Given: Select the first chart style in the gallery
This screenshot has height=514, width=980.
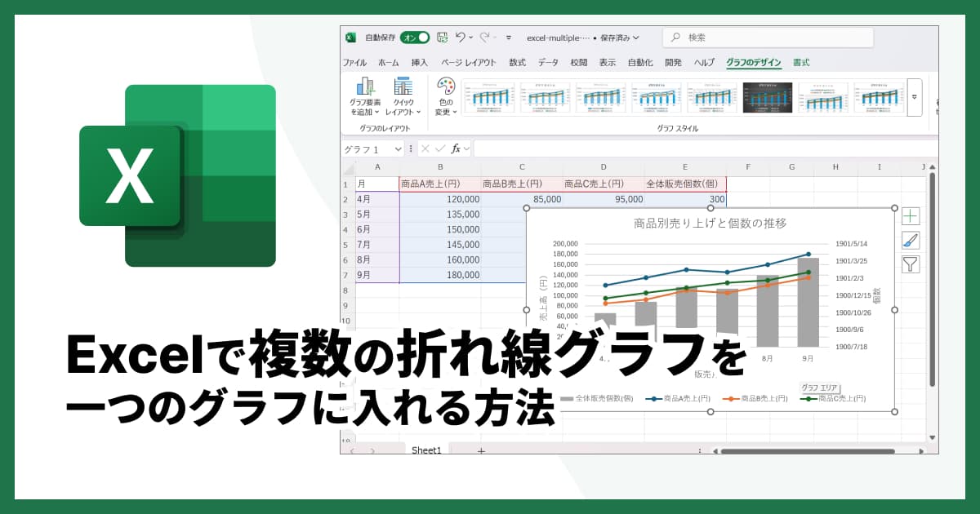Looking at the screenshot, I should tap(488, 98).
